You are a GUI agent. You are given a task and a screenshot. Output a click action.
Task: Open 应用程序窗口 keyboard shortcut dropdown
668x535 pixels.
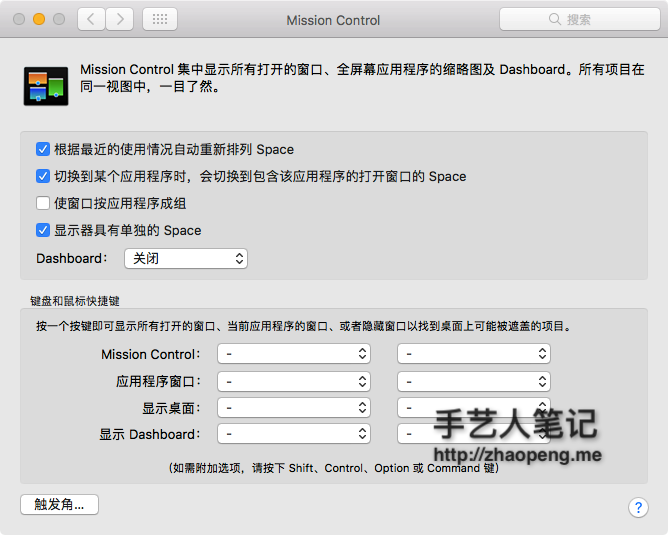(294, 381)
